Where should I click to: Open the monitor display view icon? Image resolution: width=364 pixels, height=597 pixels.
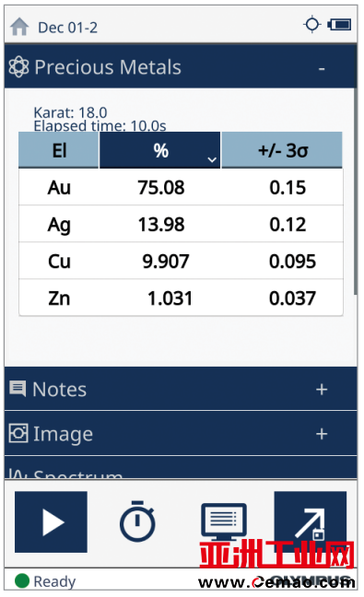(x=224, y=521)
